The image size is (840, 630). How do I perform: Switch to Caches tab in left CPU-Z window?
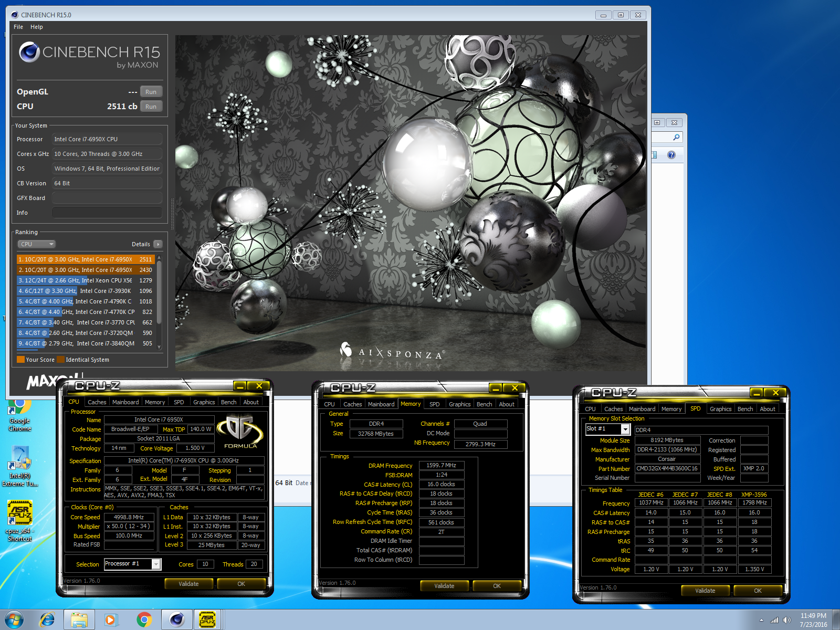(97, 402)
